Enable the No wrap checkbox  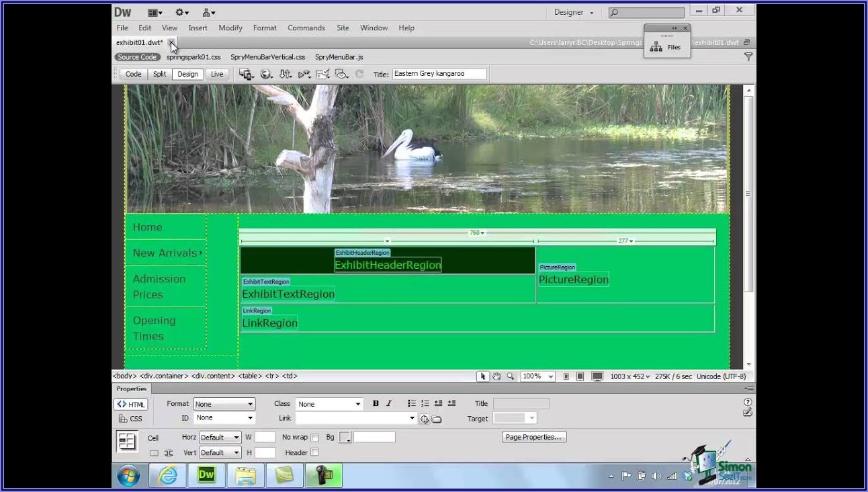(x=314, y=438)
